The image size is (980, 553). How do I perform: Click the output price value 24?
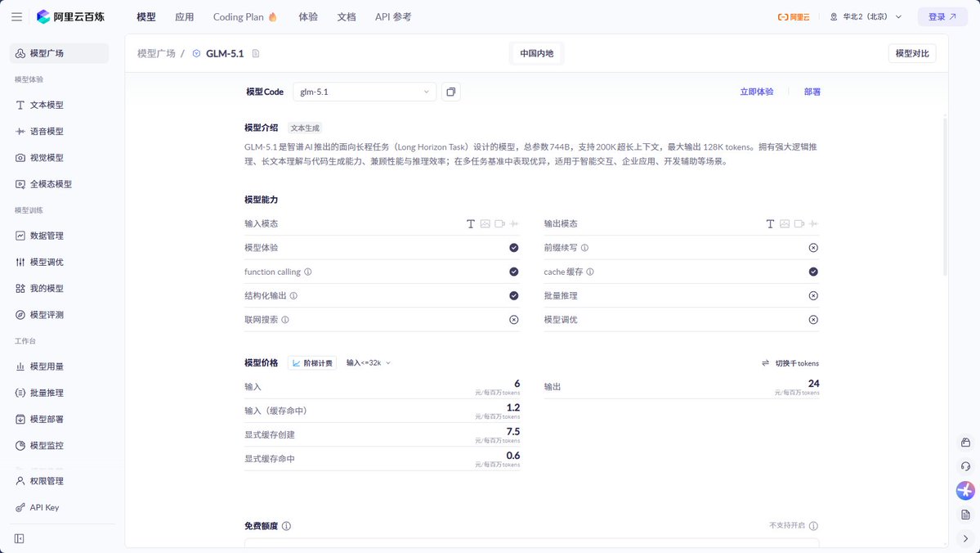point(813,384)
